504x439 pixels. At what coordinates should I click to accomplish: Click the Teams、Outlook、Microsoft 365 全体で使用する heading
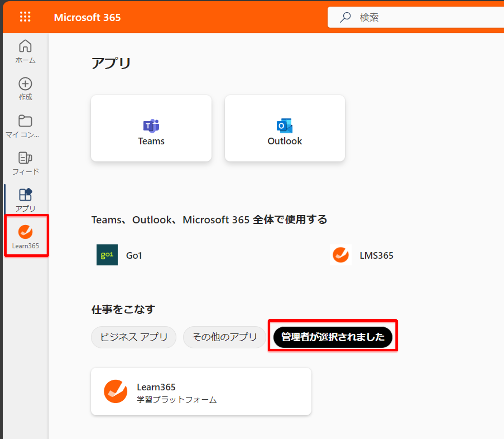(x=209, y=220)
